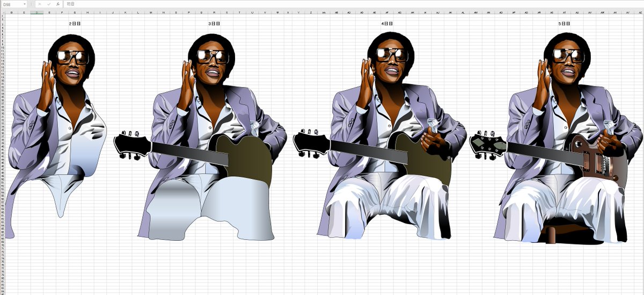Click the Enter checkmark formula bar icon
Viewport: 644px width, 295px height.
(x=49, y=4)
